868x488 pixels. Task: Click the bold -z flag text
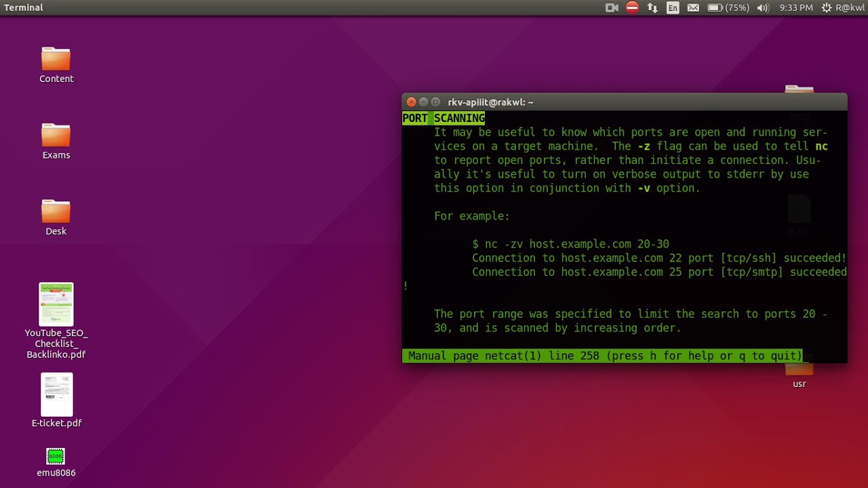coord(644,146)
